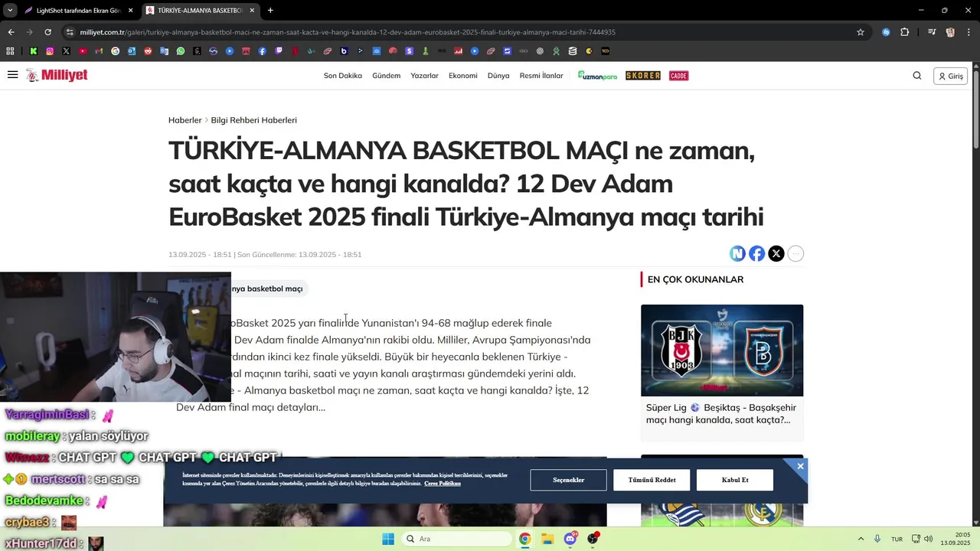Open the Gündem section

[x=386, y=76]
